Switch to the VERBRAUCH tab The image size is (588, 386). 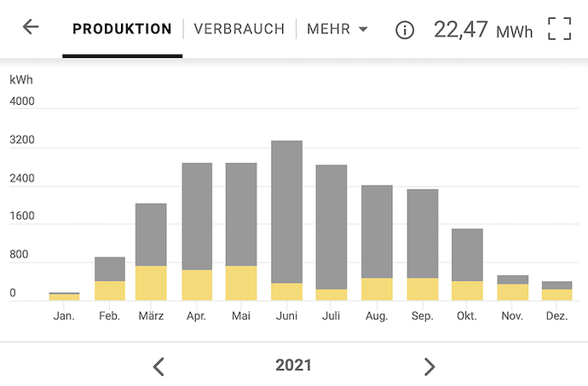239,29
